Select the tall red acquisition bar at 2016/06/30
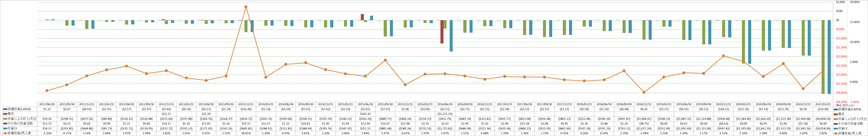Screen dimensions: 868x136 tap(442, 32)
